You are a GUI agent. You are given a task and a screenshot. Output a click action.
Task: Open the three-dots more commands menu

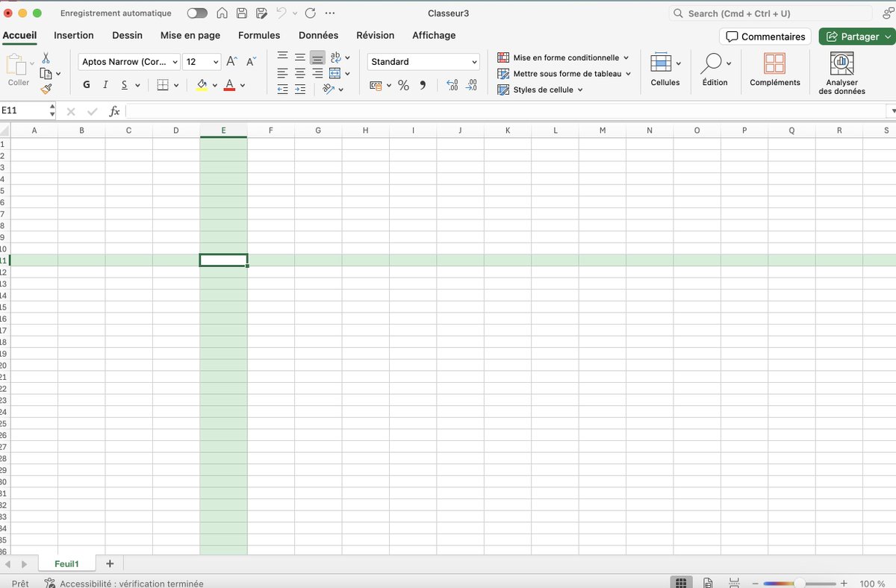click(x=330, y=13)
